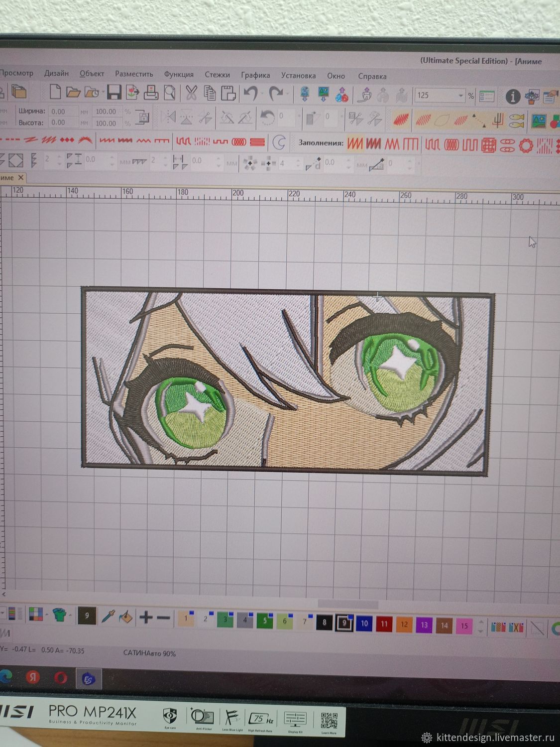Open a design with the open-folder icon
Image resolution: width=560 pixels, height=747 pixels.
(x=73, y=93)
